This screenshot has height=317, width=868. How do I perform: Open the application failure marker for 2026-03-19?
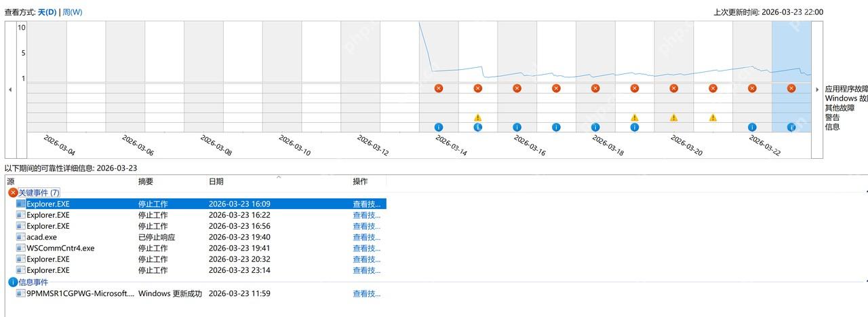pos(635,88)
